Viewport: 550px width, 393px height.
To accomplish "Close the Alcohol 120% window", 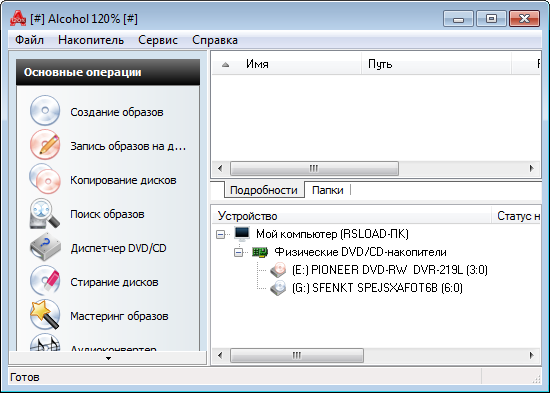I will [x=524, y=18].
